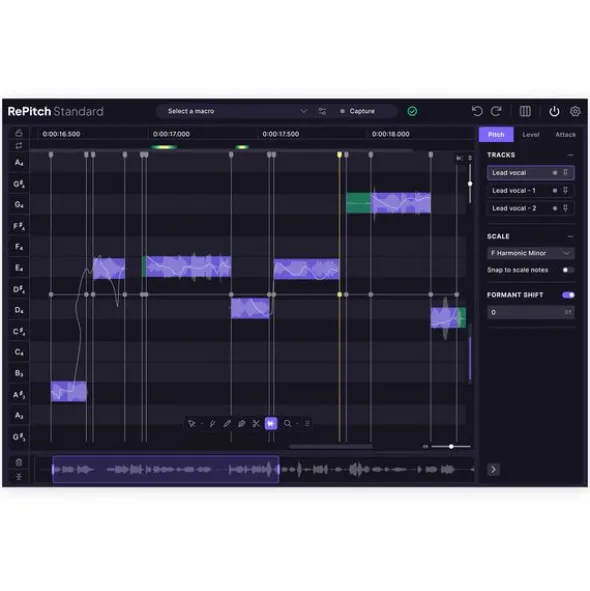Viewport: 590px width, 591px height.
Task: Click the A4 piano key label
Action: tap(19, 162)
